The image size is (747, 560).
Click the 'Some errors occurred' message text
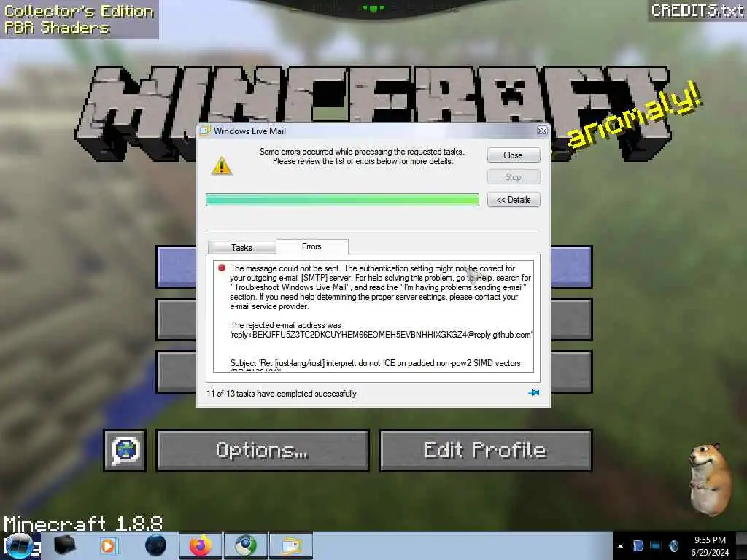click(362, 156)
